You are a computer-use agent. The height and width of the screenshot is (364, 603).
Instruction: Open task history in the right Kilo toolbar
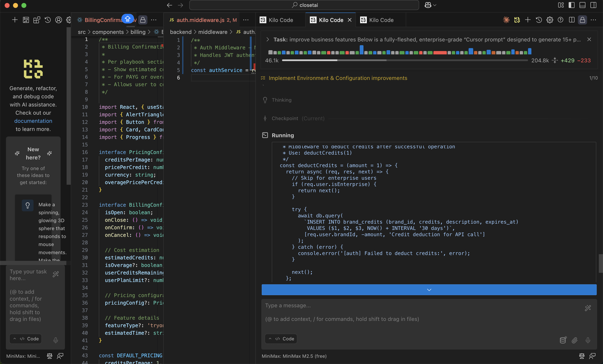point(539,20)
